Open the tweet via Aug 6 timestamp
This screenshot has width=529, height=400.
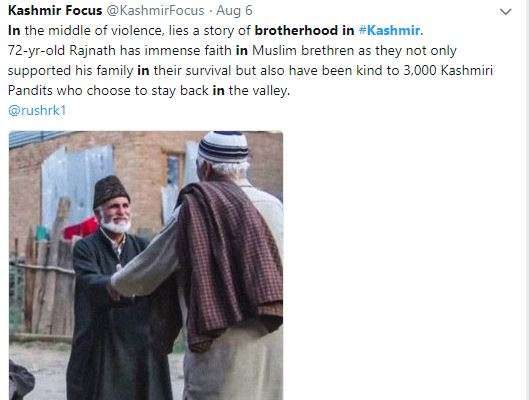(234, 10)
